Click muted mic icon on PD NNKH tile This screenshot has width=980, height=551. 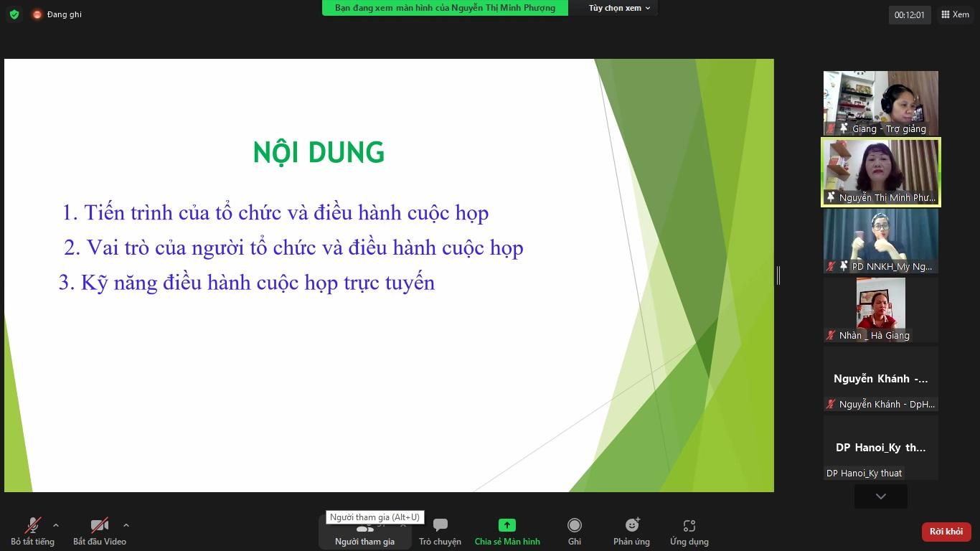tap(831, 266)
